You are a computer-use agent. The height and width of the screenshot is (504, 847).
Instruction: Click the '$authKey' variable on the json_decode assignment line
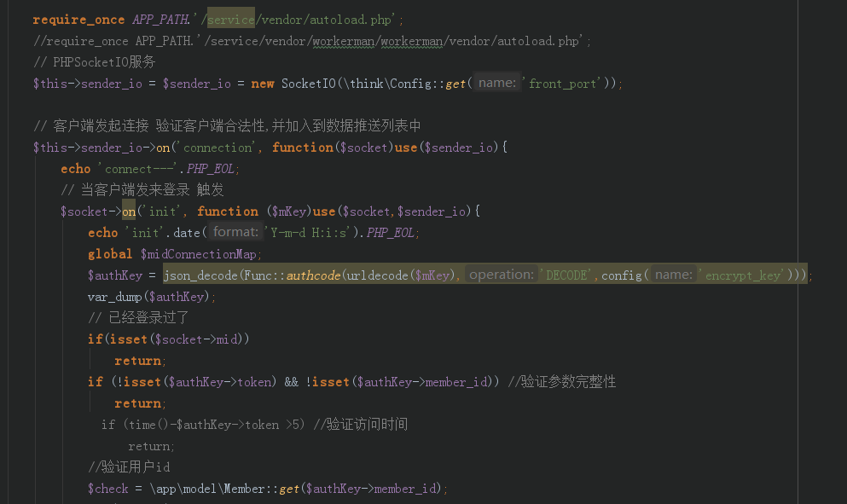[115, 275]
